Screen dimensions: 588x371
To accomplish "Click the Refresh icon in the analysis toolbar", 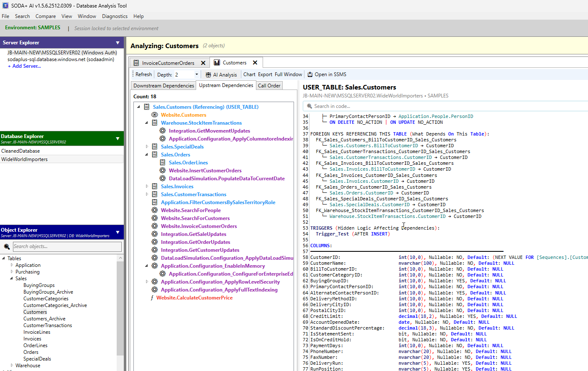I will (x=143, y=74).
